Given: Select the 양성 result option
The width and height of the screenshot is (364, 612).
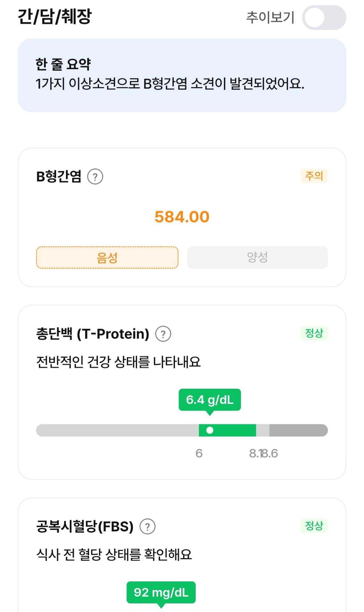Looking at the screenshot, I should pos(257,258).
